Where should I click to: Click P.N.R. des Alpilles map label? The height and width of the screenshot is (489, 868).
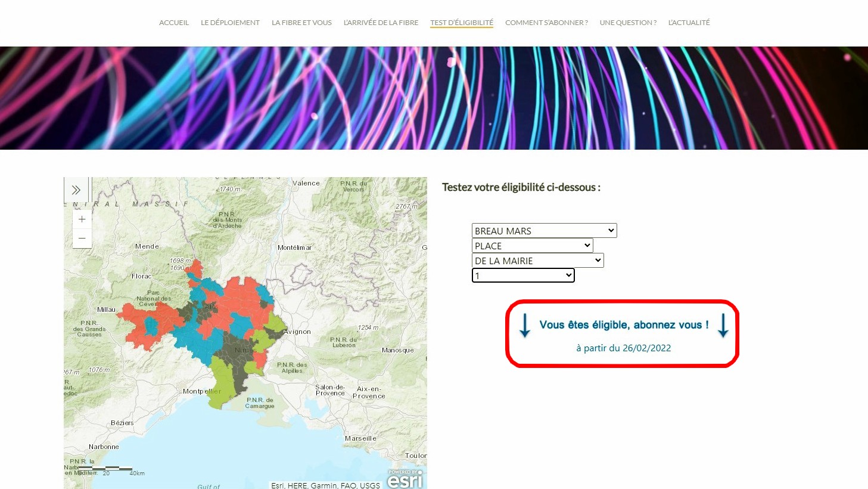pyautogui.click(x=292, y=368)
